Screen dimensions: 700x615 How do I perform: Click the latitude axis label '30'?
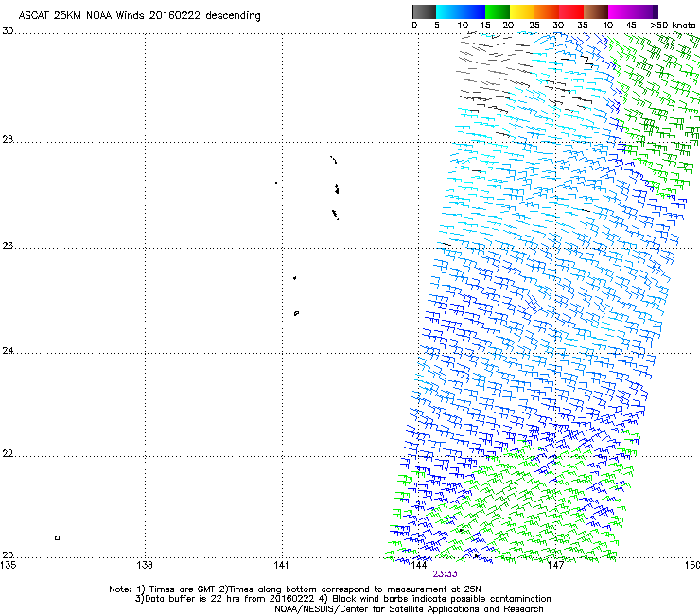(8, 31)
